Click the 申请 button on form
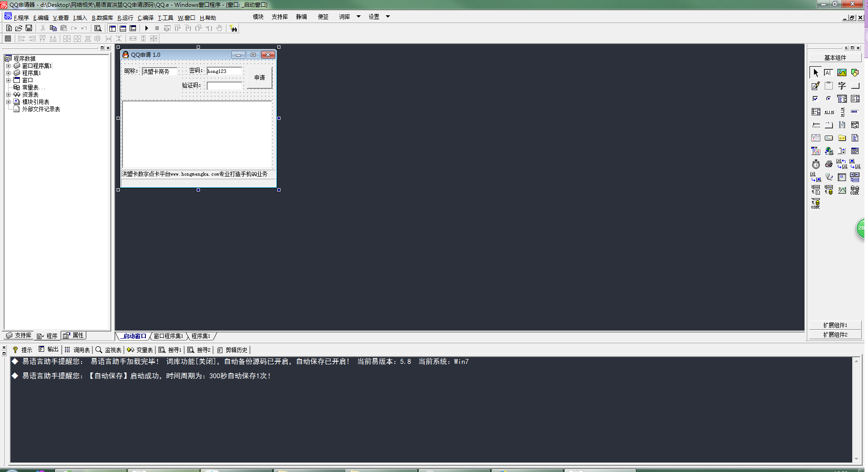868x472 pixels. point(259,78)
